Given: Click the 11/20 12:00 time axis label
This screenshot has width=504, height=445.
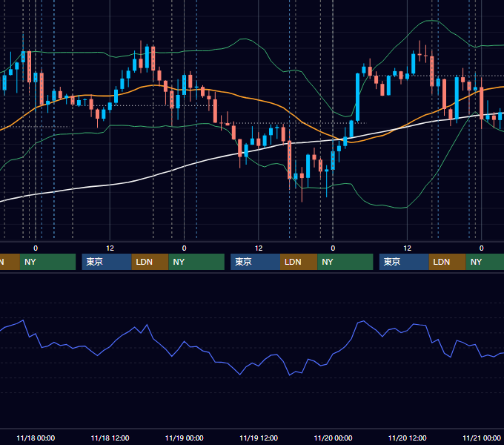Looking at the screenshot, I should (x=407, y=438).
